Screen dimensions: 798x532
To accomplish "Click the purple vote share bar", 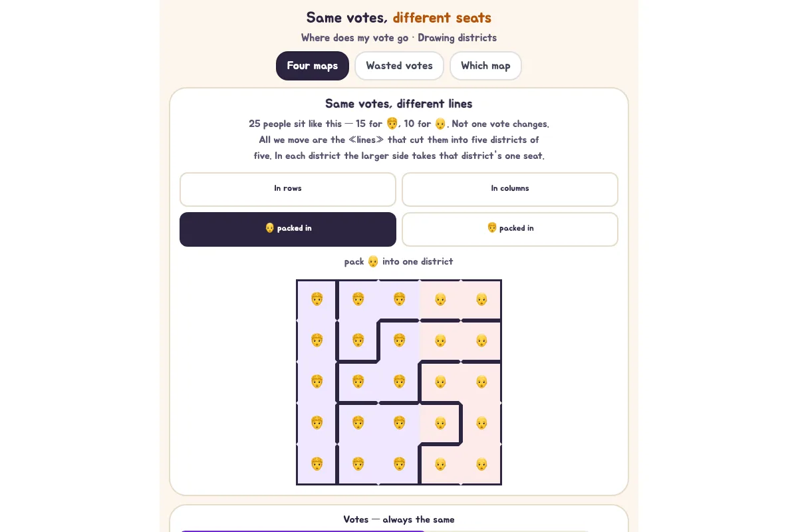I will pyautogui.click(x=303, y=531).
